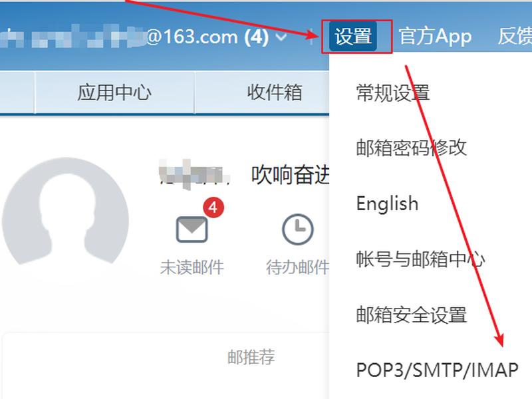
Task: Click the unread mail envelope icon
Action: coord(192,229)
